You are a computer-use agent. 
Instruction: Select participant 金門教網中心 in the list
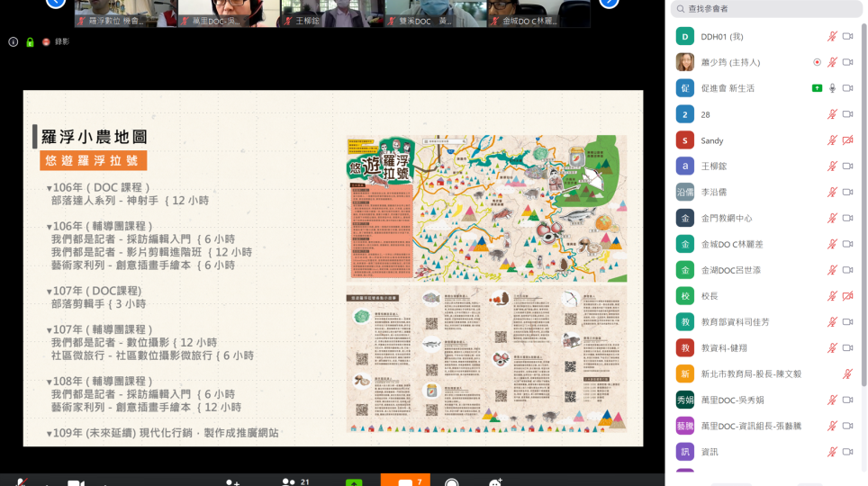tap(726, 218)
